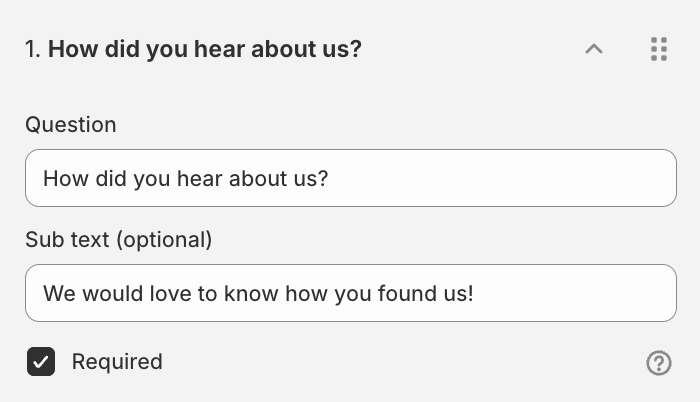700x402 pixels.
Task: Grab the reorder grip next to the chevron
Action: pyautogui.click(x=658, y=49)
